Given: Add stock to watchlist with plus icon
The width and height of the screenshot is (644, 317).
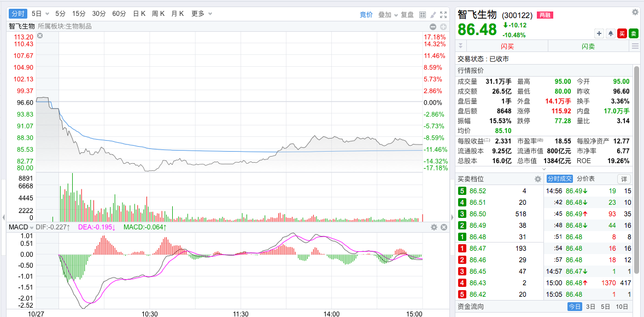Looking at the screenshot, I should point(599,34).
